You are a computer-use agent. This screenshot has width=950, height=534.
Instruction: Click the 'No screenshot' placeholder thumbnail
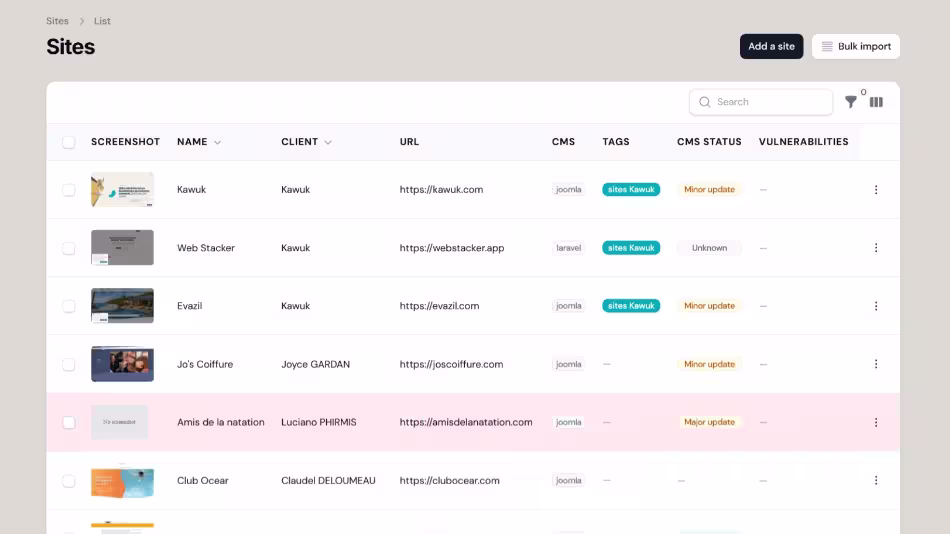pos(119,422)
